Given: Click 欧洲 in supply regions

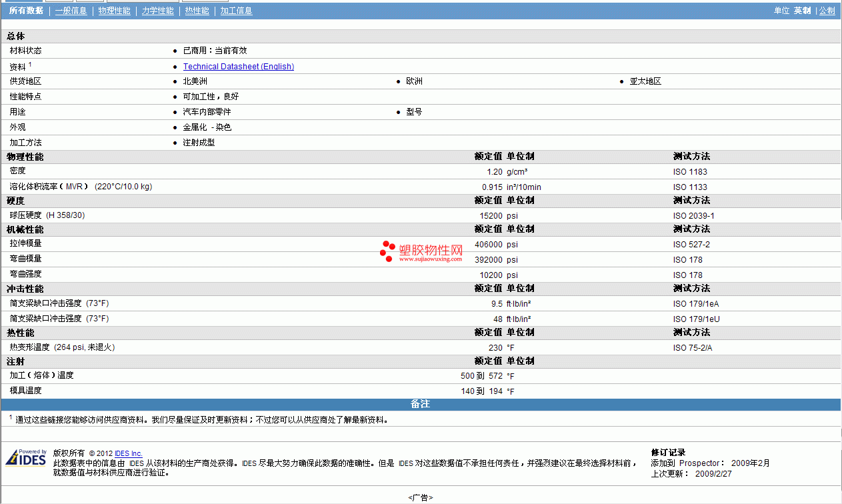Looking at the screenshot, I should coord(414,81).
